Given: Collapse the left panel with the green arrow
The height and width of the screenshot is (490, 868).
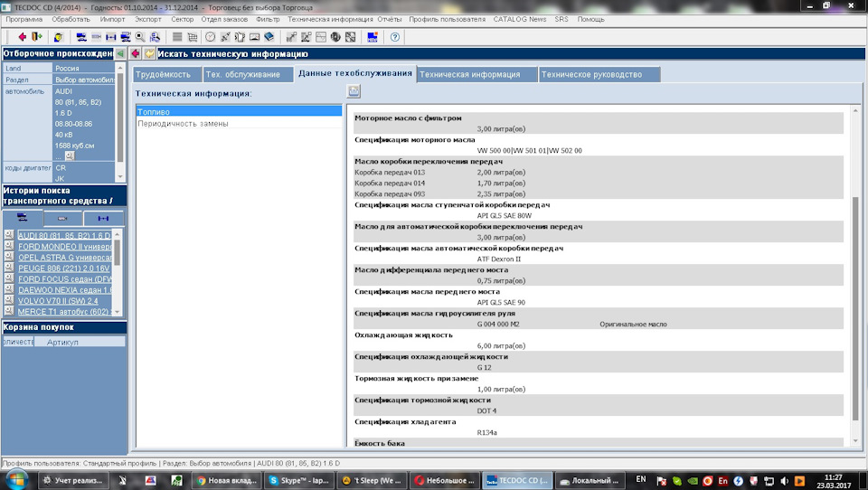Looking at the screenshot, I should pos(121,54).
